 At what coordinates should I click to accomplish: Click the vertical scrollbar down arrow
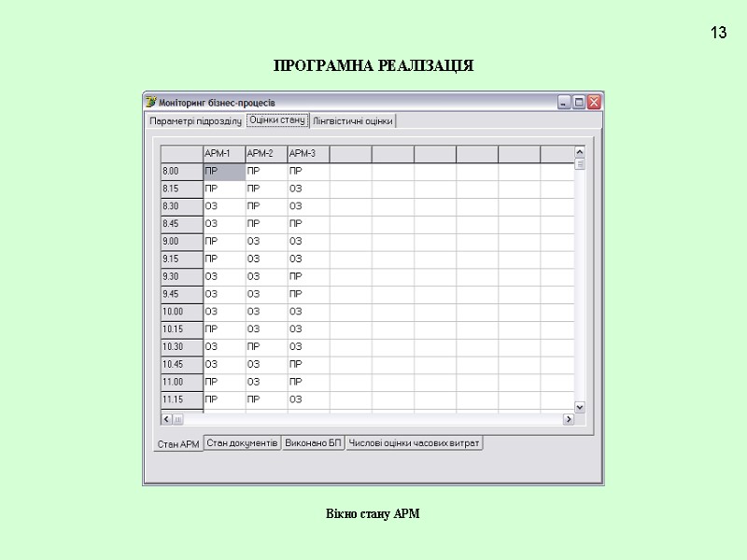pyautogui.click(x=580, y=407)
